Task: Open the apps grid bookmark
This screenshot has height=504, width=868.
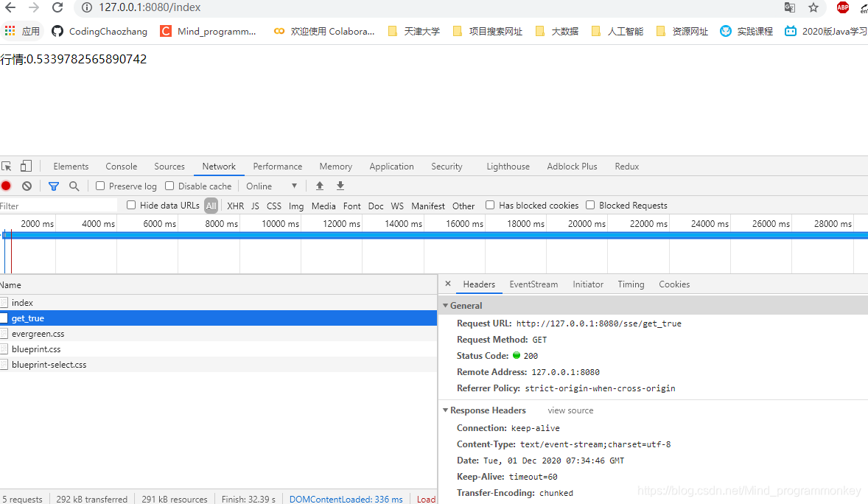Action: click(22, 31)
